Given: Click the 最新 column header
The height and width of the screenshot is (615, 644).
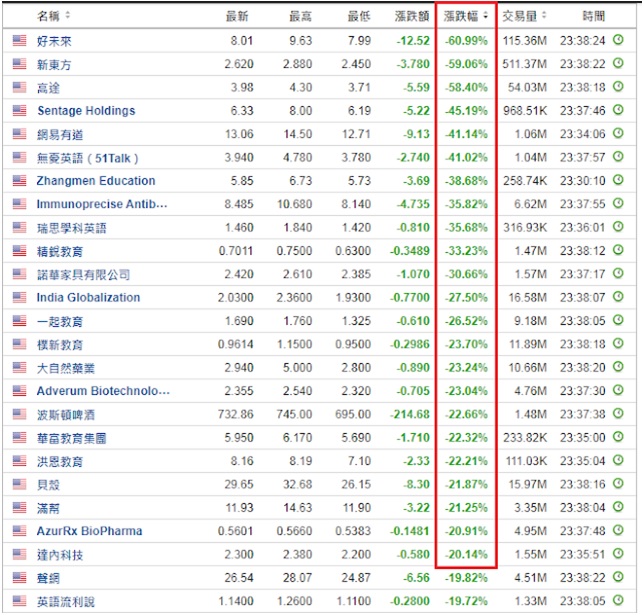Looking at the screenshot, I should click(237, 16).
